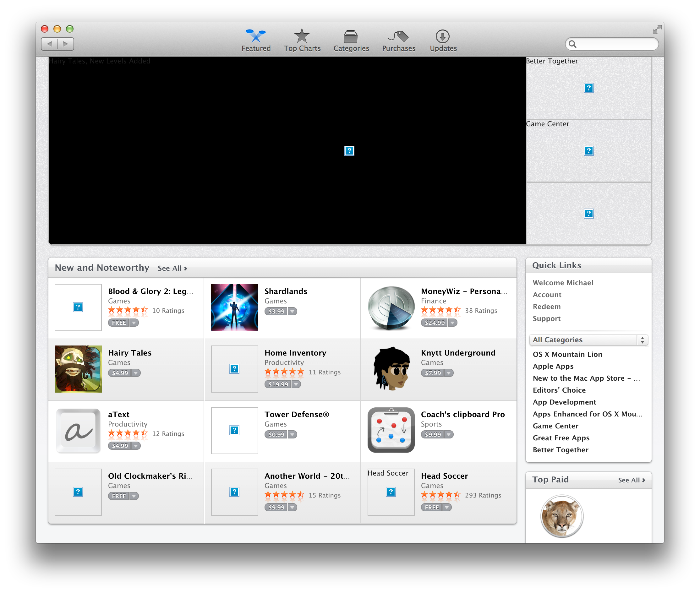The height and width of the screenshot is (593, 700).
Task: Click the Old Clockmaker's Riddle placeholder icon
Action: (78, 492)
